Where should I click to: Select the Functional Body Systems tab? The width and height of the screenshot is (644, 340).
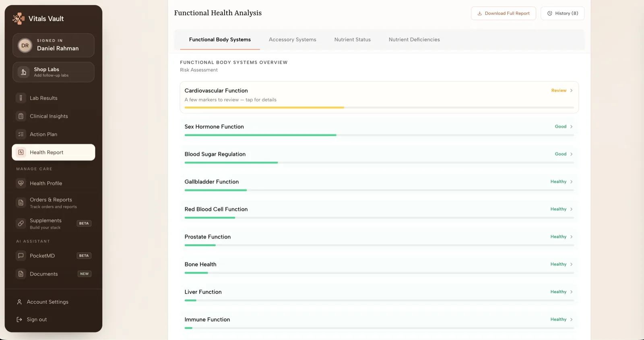pyautogui.click(x=220, y=39)
